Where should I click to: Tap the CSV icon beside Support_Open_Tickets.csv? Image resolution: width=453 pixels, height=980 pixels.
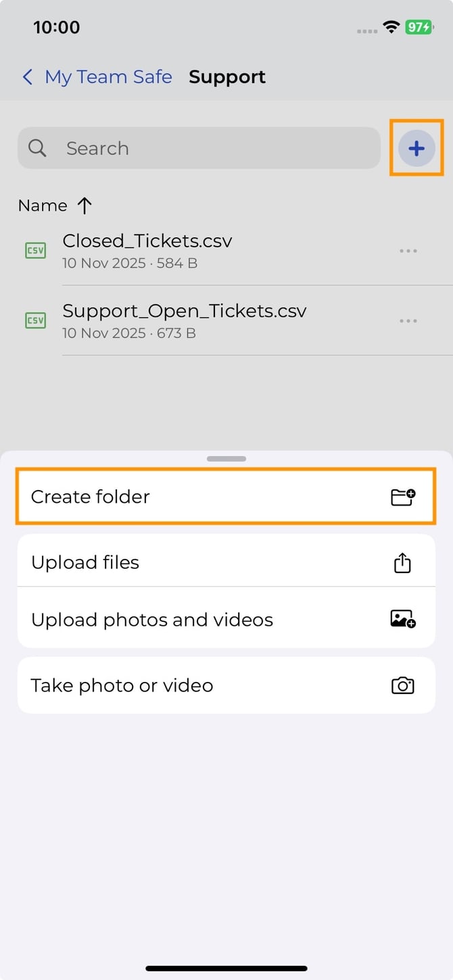click(x=35, y=320)
